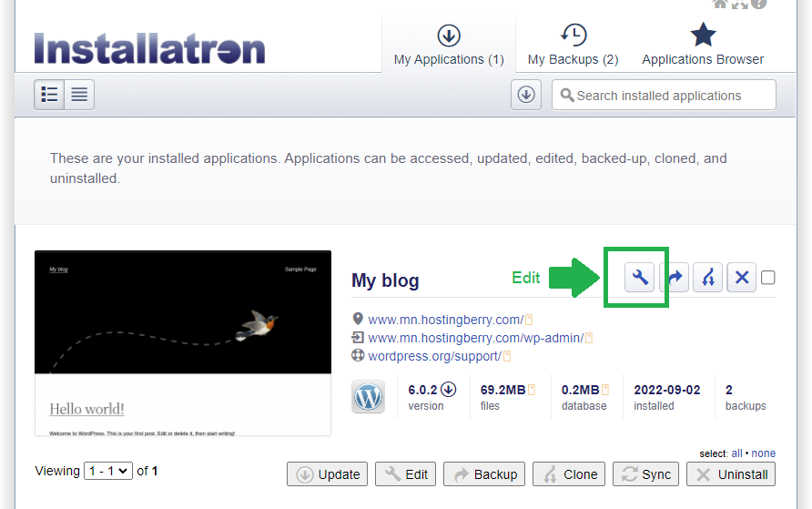
Task: Open the My Applications (1) tab
Action: [x=449, y=46]
